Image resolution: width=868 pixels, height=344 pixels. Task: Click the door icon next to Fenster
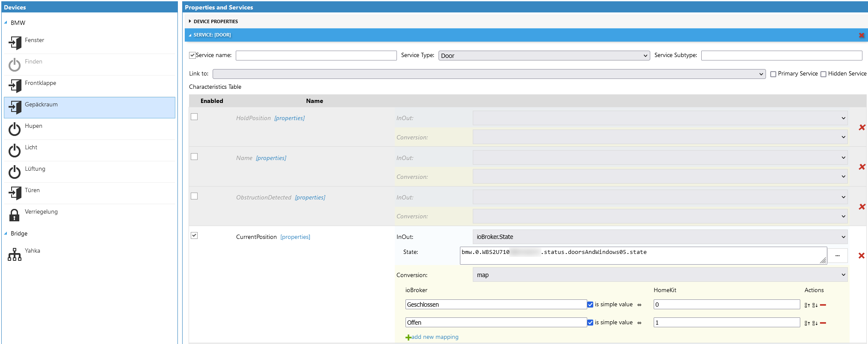[15, 43]
